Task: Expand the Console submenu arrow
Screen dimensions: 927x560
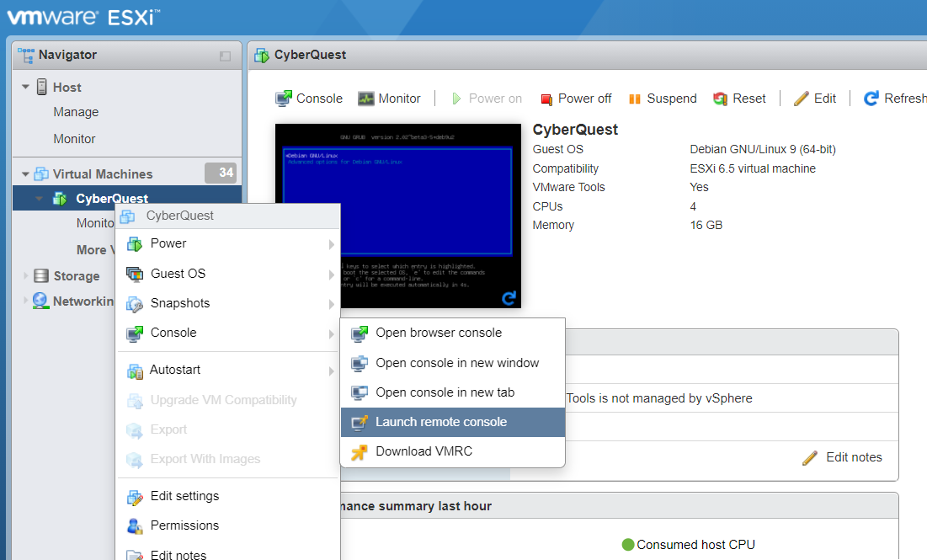Action: pyautogui.click(x=331, y=333)
